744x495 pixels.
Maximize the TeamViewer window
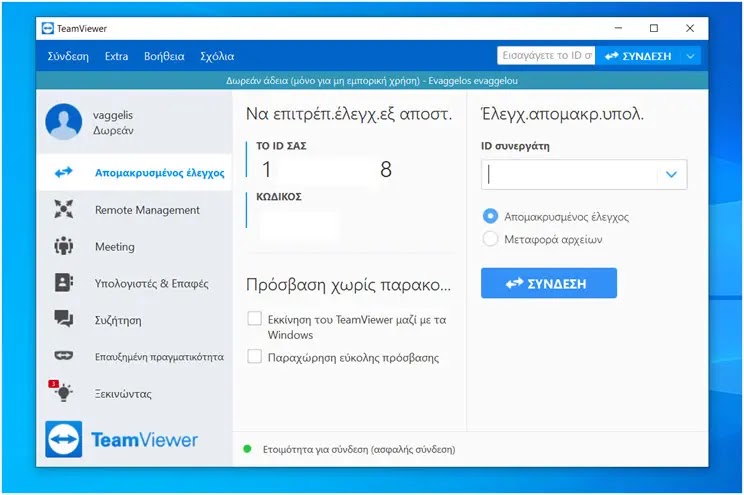click(x=654, y=28)
